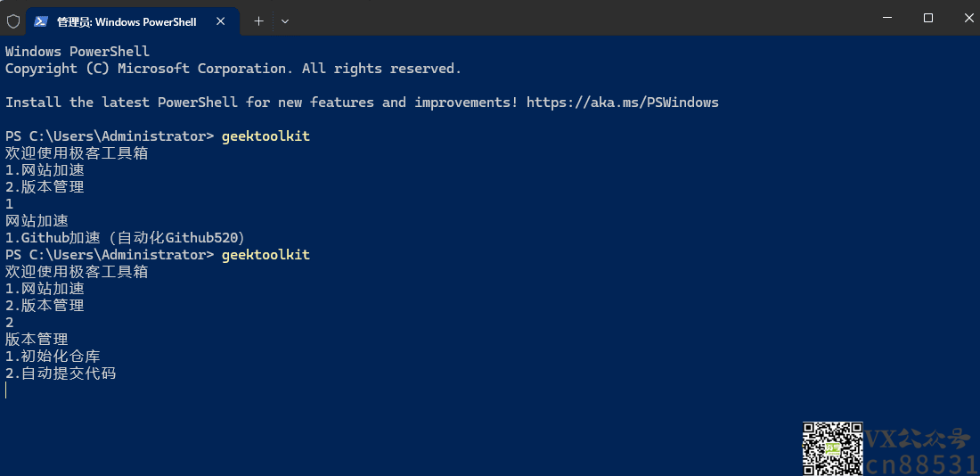Click the blinking text cursor line in terminal
Image resolution: width=980 pixels, height=476 pixels.
pos(6,391)
